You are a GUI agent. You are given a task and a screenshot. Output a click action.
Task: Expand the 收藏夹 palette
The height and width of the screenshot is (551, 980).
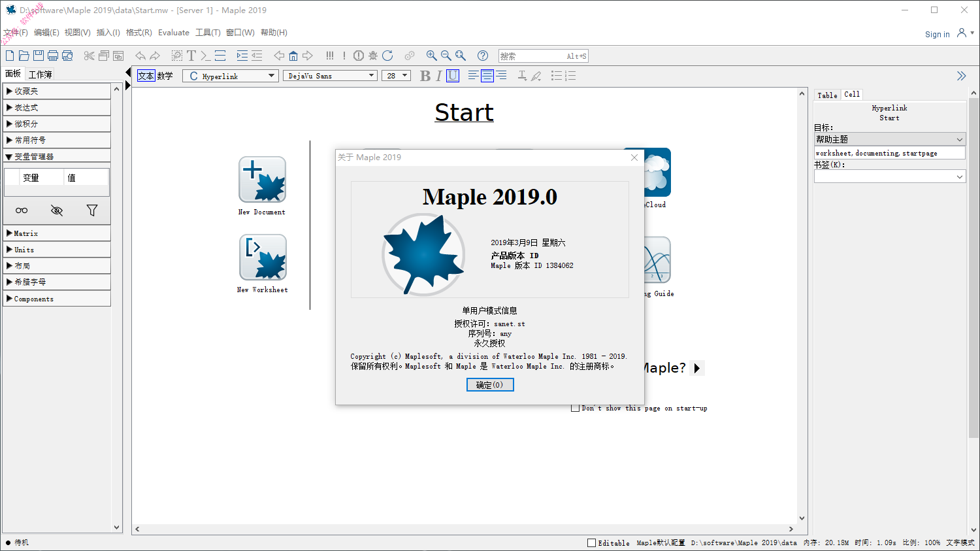coord(57,91)
